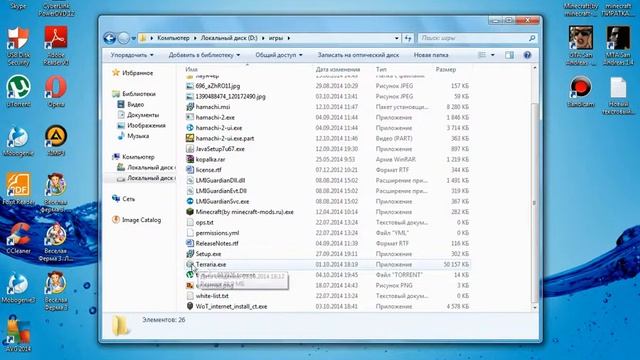Click Компьютер in the address breadcrumb

click(x=173, y=38)
